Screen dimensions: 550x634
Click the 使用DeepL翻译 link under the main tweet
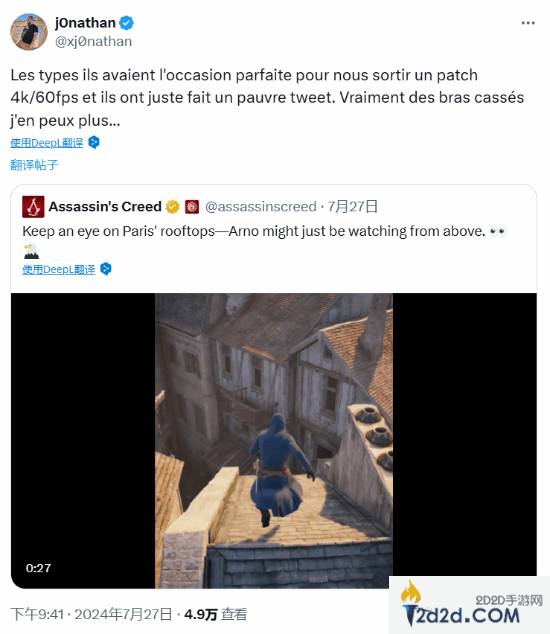coord(47,143)
